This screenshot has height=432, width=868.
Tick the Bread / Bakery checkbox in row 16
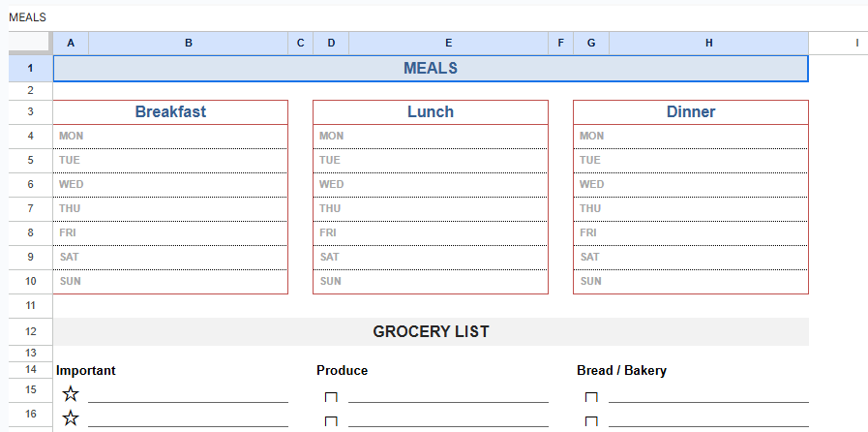click(x=591, y=421)
